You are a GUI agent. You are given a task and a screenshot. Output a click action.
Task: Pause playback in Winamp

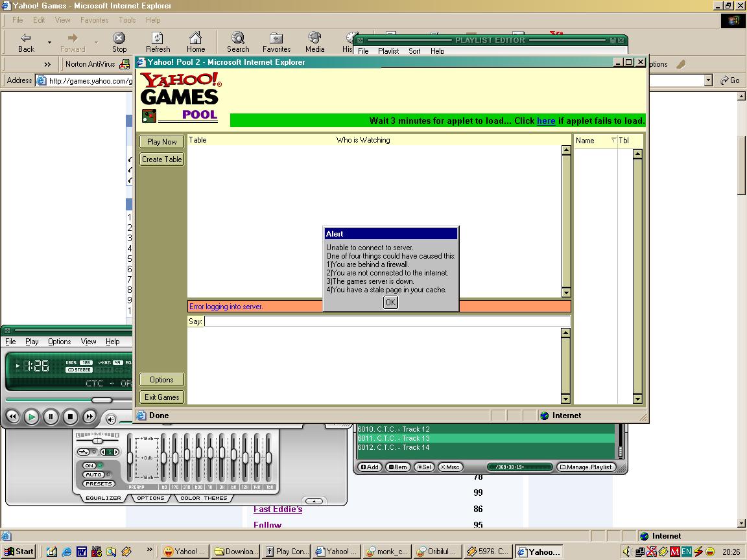[51, 417]
